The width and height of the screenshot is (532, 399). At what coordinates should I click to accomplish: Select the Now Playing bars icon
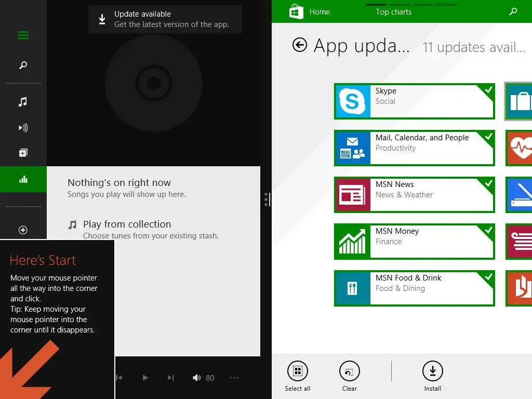(x=23, y=179)
